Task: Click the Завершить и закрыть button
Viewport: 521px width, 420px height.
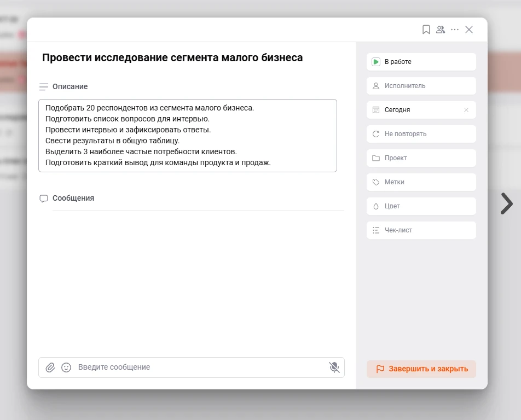Action: (x=421, y=369)
